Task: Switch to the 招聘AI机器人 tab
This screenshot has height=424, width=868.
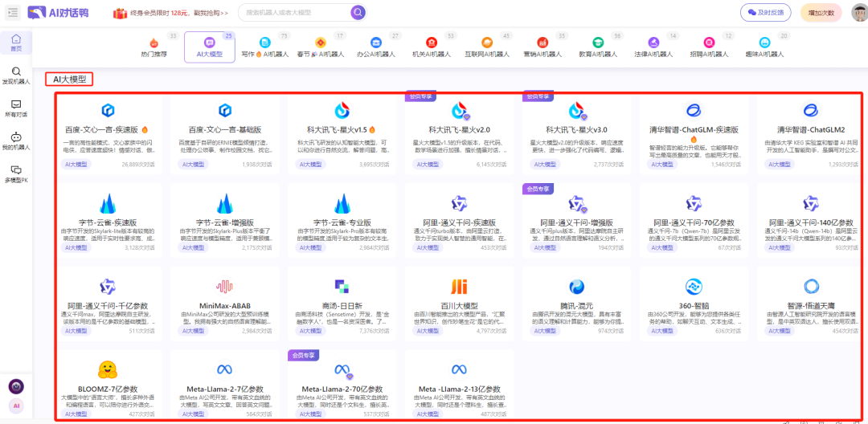Action: pos(709,47)
